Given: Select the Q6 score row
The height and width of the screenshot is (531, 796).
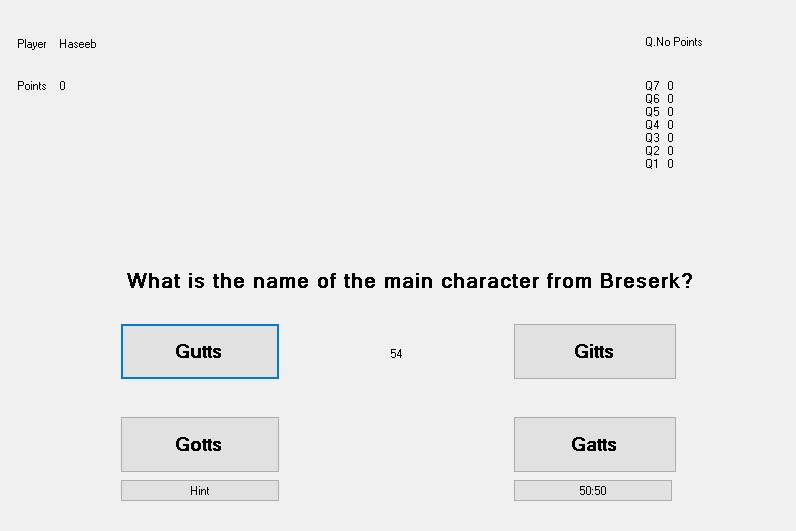Looking at the screenshot, I should 659,98.
